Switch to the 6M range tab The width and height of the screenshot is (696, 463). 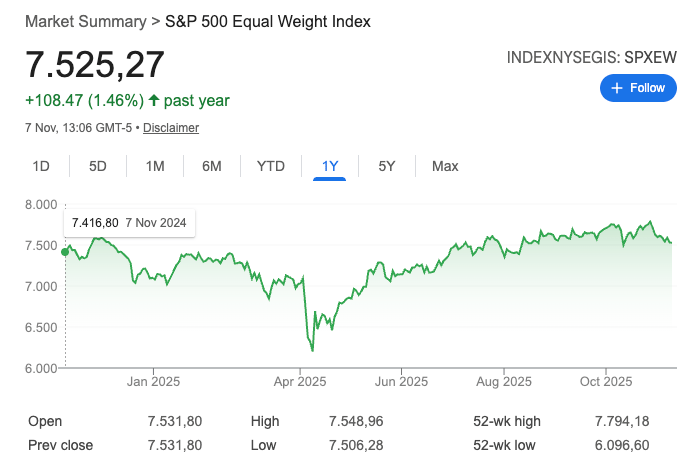tap(212, 166)
